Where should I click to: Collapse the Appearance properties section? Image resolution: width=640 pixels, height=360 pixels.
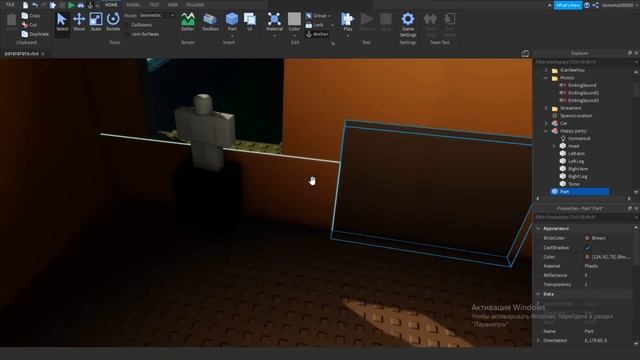pos(538,229)
